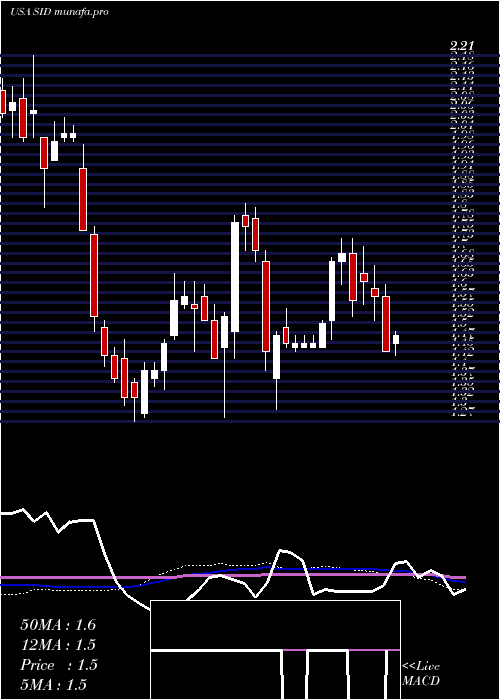Click the 'Price : 1.5' readout
Viewport: 500px width, 700px height.
coord(58,665)
